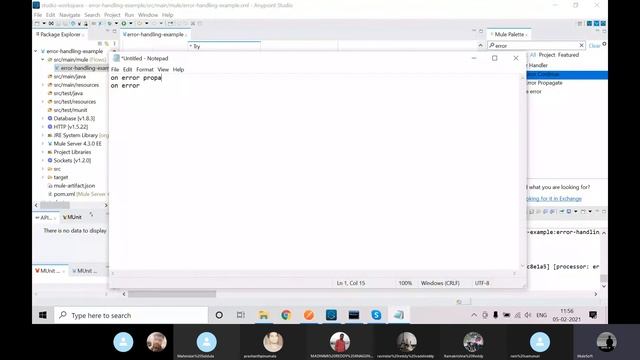Collapse the error-handling-example project node
640x360 pixels.
36,51
